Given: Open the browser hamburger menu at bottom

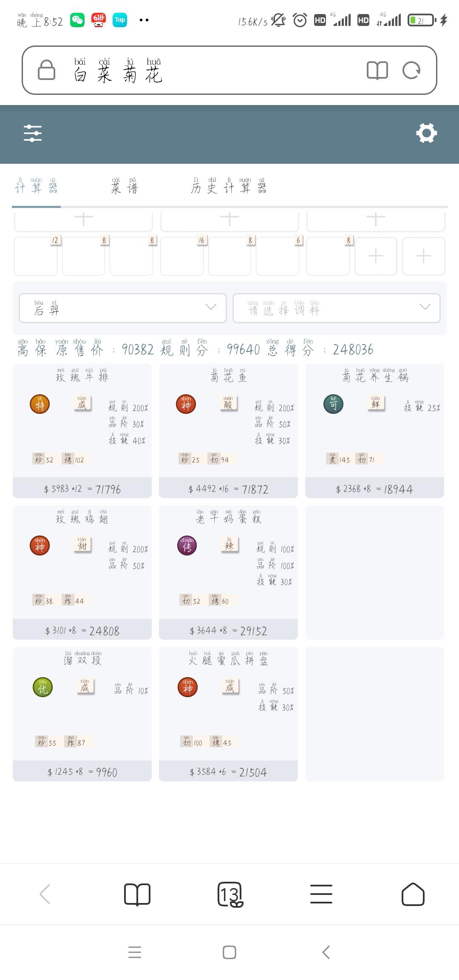Looking at the screenshot, I should point(321,894).
